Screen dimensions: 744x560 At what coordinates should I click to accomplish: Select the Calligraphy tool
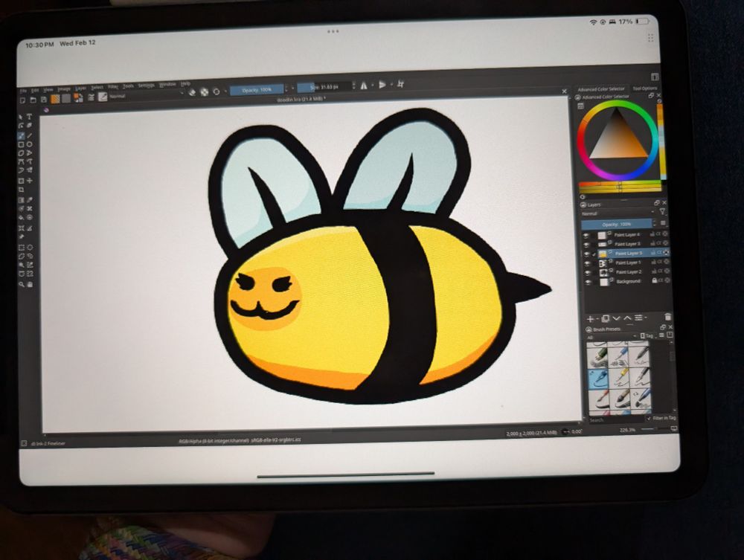coord(30,126)
